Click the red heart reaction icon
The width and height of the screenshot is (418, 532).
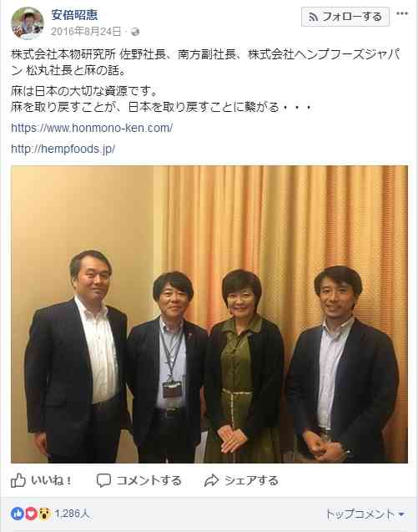tap(31, 514)
